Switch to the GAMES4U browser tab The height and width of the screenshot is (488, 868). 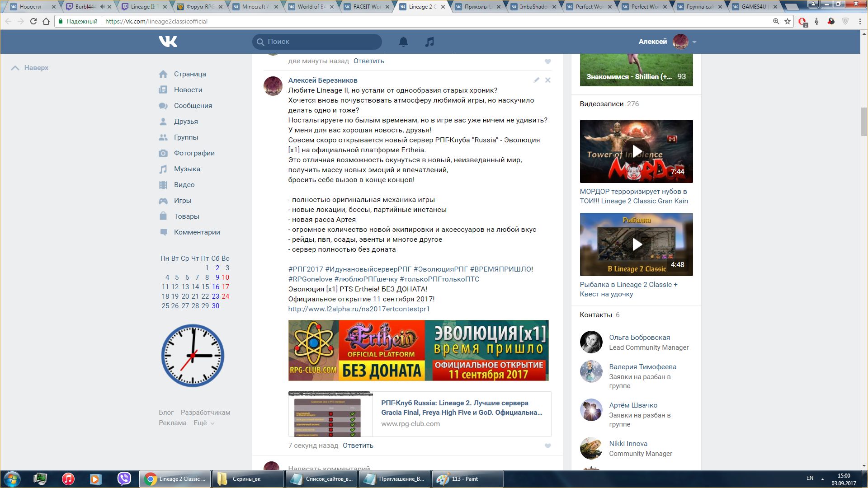(x=754, y=7)
